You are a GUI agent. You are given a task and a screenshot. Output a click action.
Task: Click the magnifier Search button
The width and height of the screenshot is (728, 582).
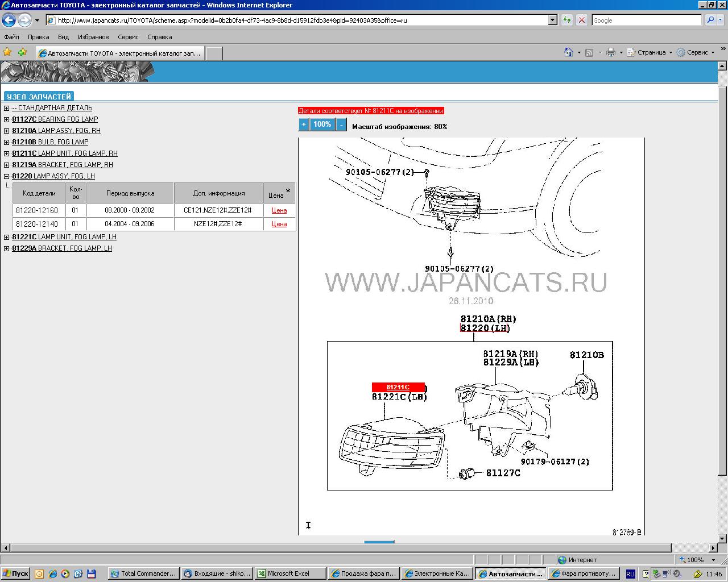710,20
